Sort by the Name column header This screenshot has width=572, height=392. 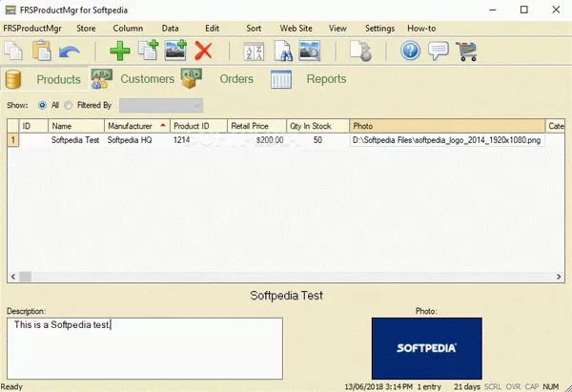(76, 126)
